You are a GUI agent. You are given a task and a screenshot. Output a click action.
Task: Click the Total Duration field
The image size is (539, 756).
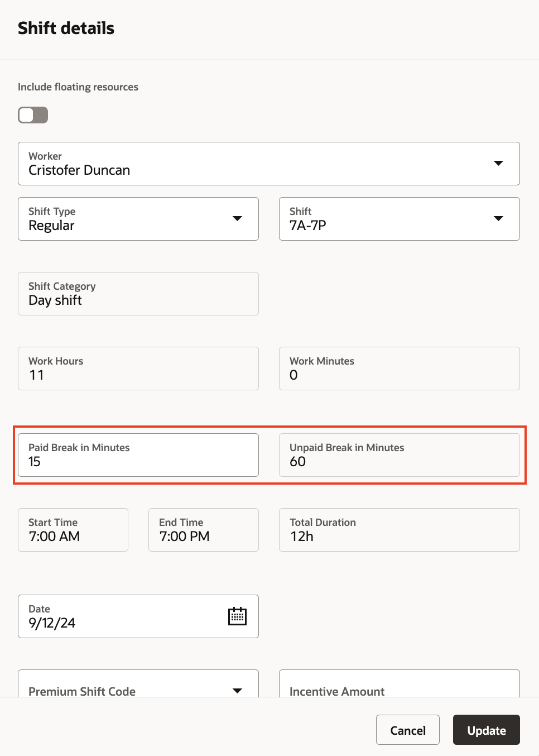pyautogui.click(x=399, y=530)
